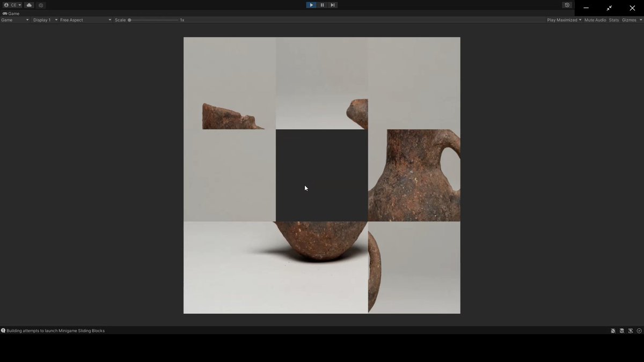The width and height of the screenshot is (644, 362).
Task: Click the tile with the jug spout at its edge
Action: pyautogui.click(x=322, y=83)
